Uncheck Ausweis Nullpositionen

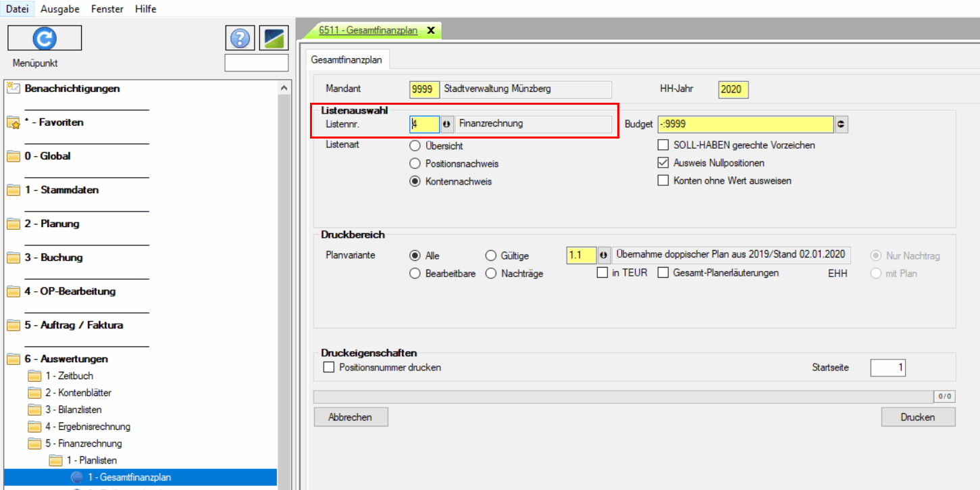tap(663, 163)
